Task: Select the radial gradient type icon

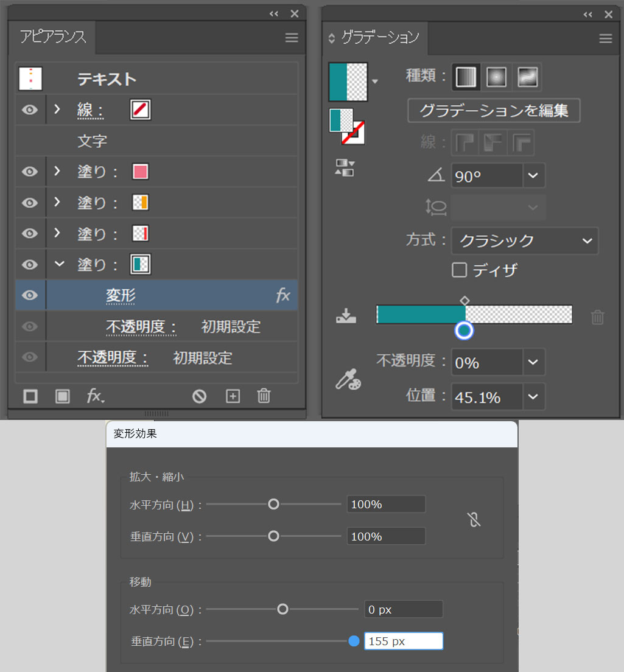Action: click(x=497, y=77)
